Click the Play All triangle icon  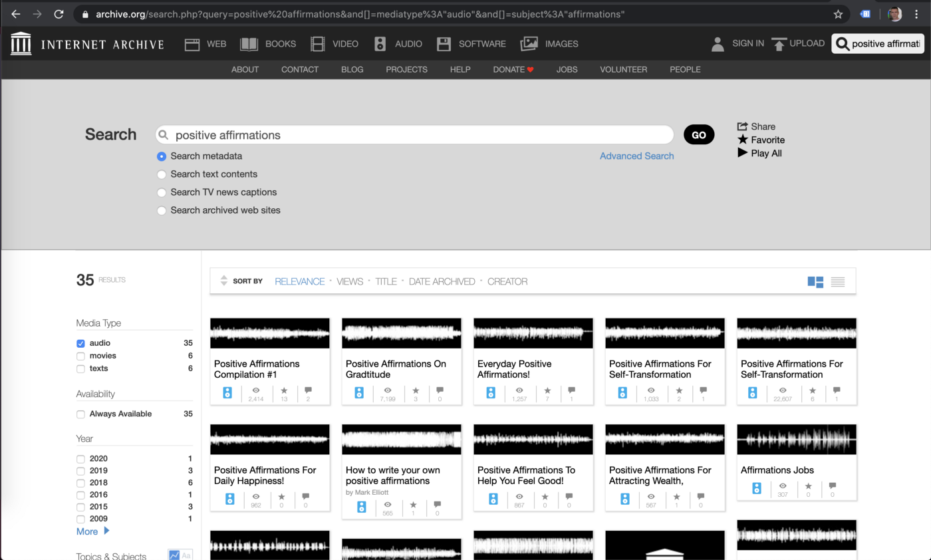pos(743,153)
